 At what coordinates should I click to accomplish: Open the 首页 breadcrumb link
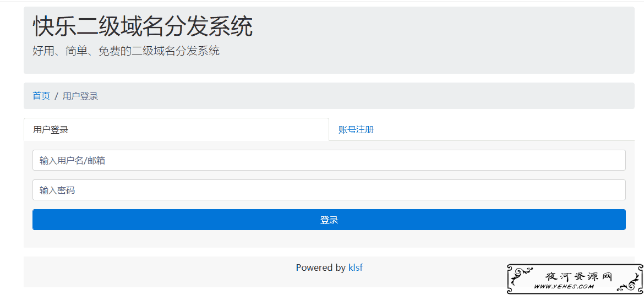tap(41, 96)
